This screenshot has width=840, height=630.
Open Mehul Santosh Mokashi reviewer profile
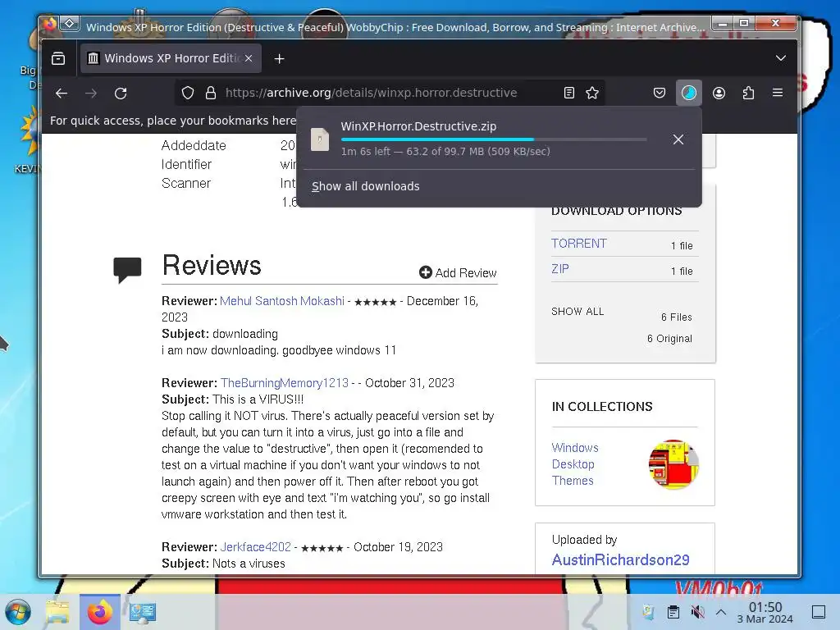[x=282, y=301]
